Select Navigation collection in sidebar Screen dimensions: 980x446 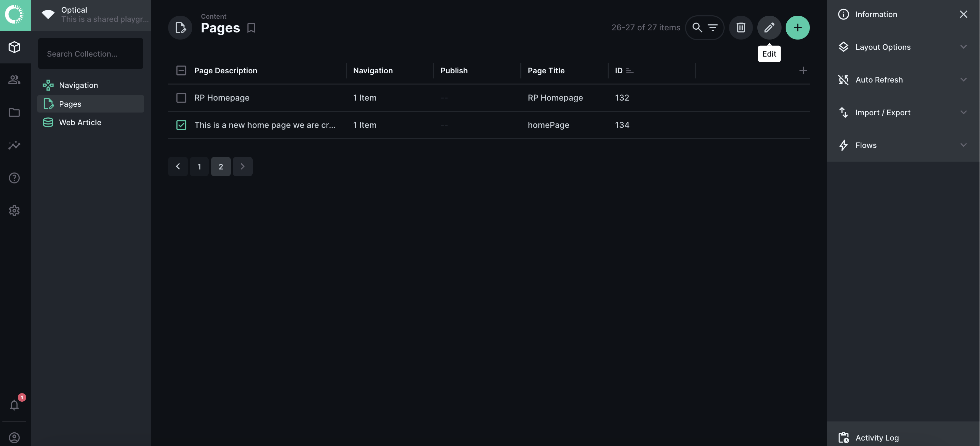(78, 85)
